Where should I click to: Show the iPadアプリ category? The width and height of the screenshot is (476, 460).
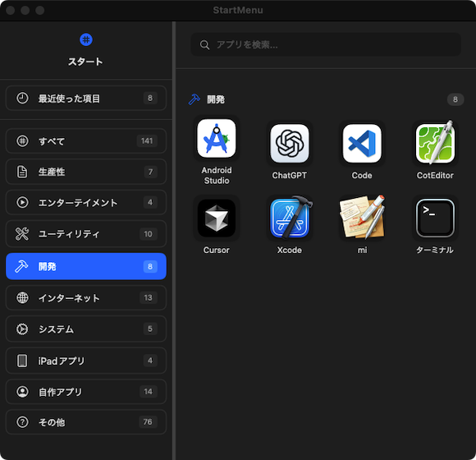coord(86,361)
